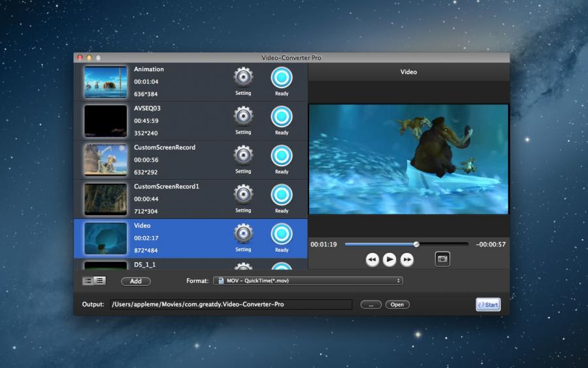Open Setting gear for AVSEQ03
588x368 pixels.
[244, 116]
